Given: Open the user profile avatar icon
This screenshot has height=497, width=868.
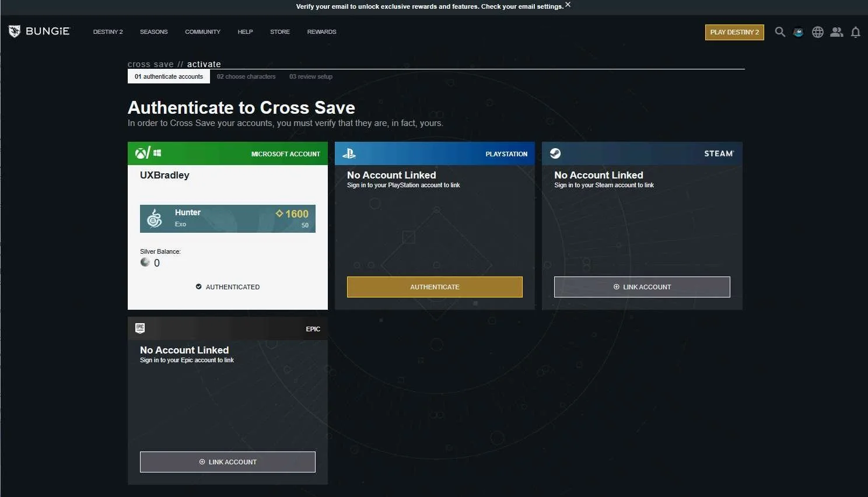Looking at the screenshot, I should click(x=799, y=32).
